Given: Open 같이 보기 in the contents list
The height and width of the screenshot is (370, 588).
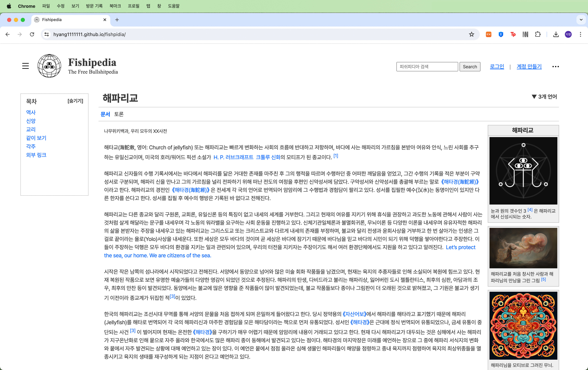Looking at the screenshot, I should pyautogui.click(x=36, y=138).
